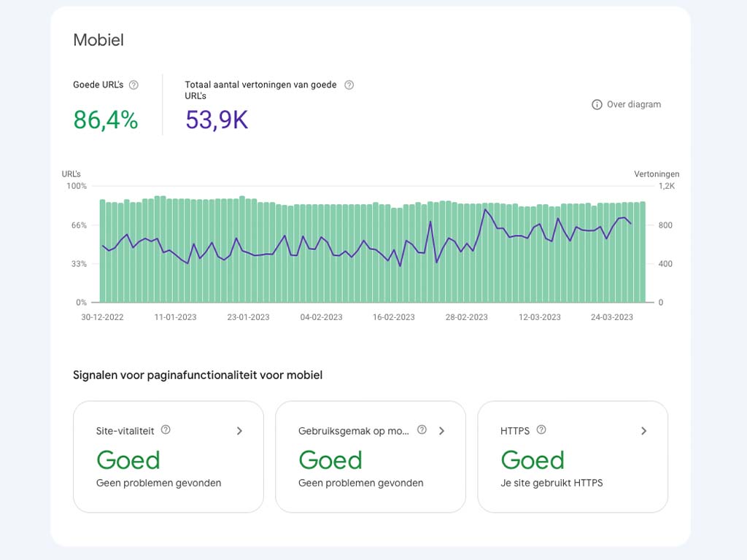Select the 86,4% percentage value
Viewport: 747px width, 560px height.
(x=105, y=120)
